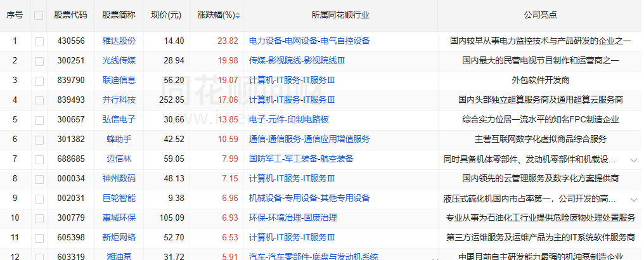This screenshot has height=260, width=644.
Task: Select checkbox beside 联迪信息
Action: point(39,81)
